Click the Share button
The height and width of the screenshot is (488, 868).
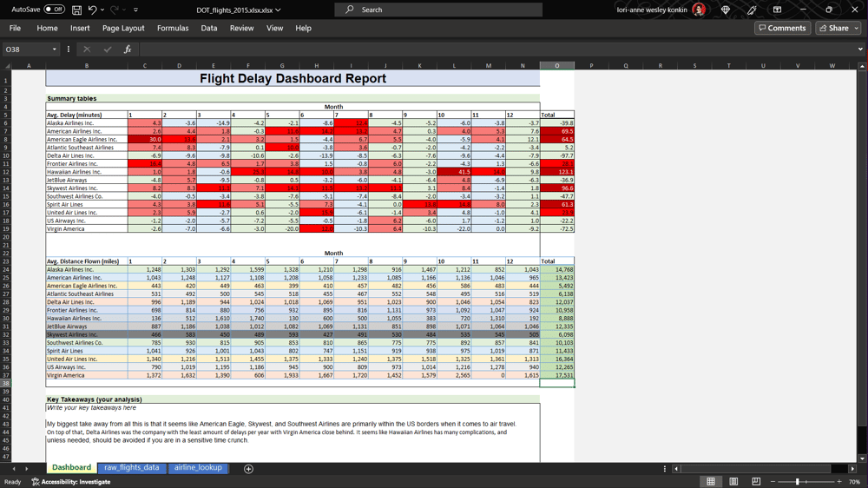coord(833,28)
